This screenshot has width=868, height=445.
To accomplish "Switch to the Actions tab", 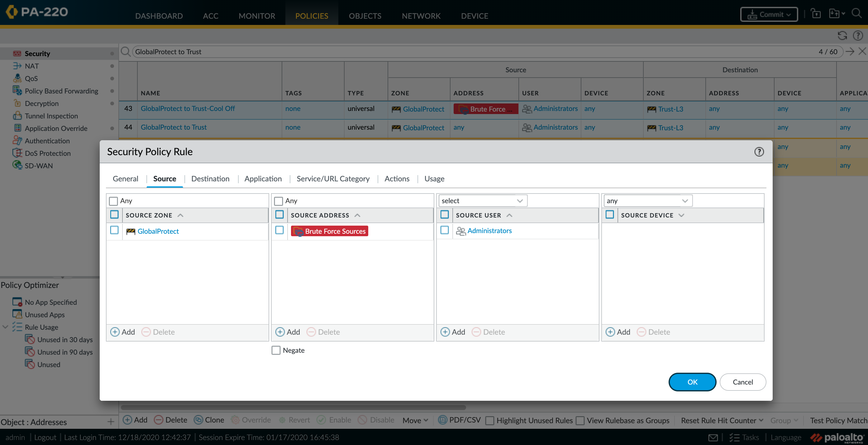I will coord(397,178).
